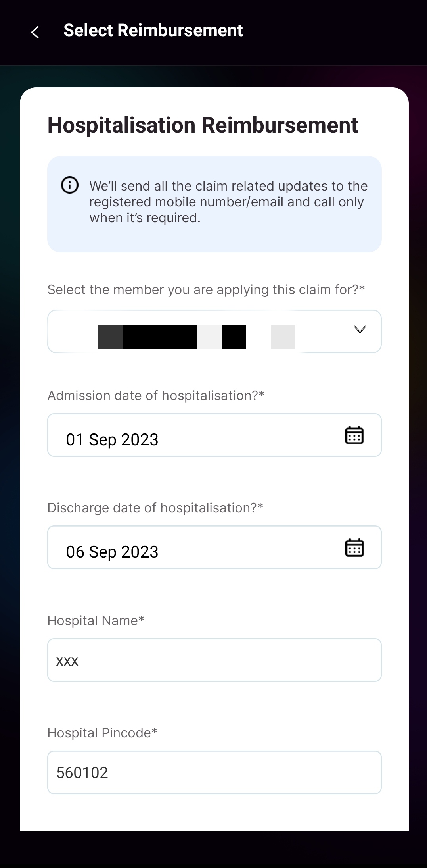This screenshot has height=868, width=427.
Task: Click the 'Hospital Name*' label
Action: point(96,621)
